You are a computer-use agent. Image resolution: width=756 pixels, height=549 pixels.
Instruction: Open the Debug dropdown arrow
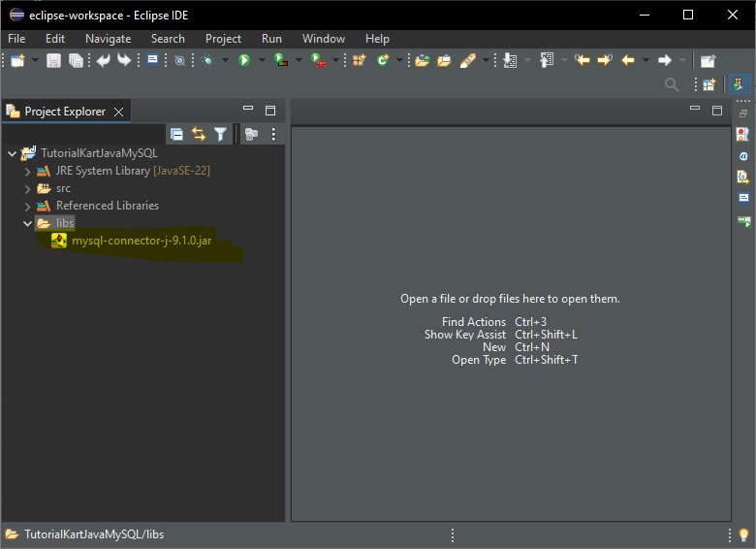point(225,60)
